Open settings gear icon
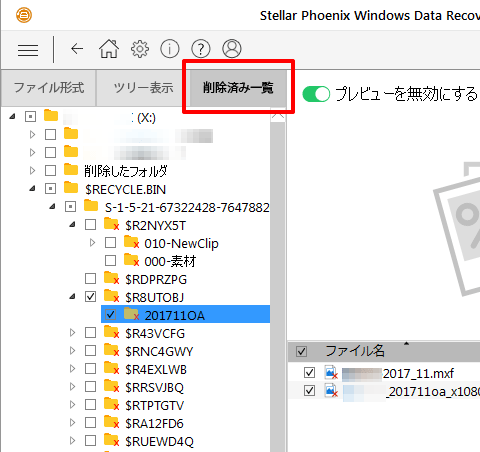 (x=140, y=49)
